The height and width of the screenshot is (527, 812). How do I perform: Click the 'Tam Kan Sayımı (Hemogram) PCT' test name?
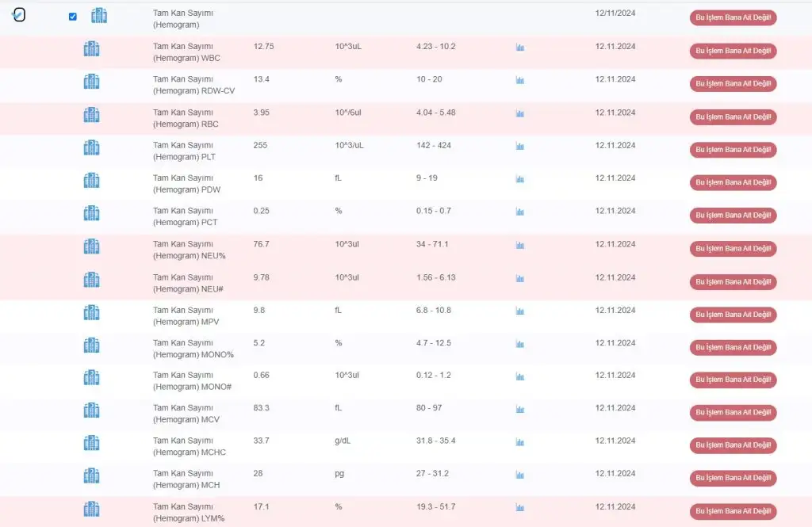(x=185, y=216)
